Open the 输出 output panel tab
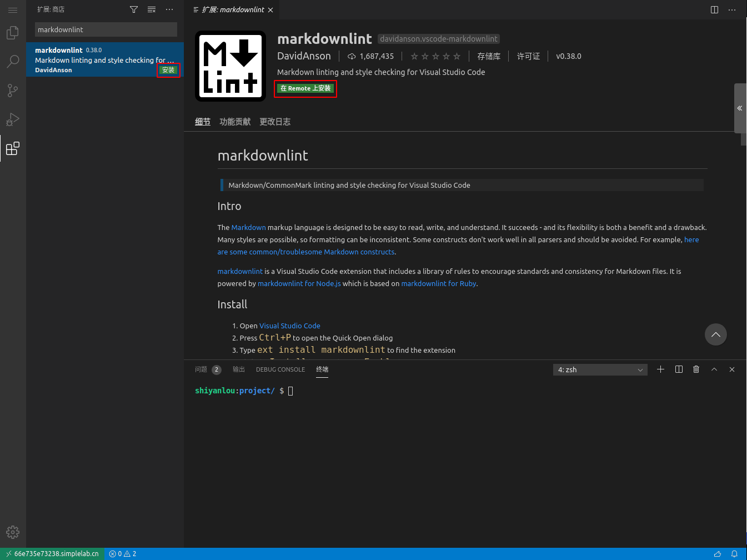747x560 pixels. [x=239, y=369]
